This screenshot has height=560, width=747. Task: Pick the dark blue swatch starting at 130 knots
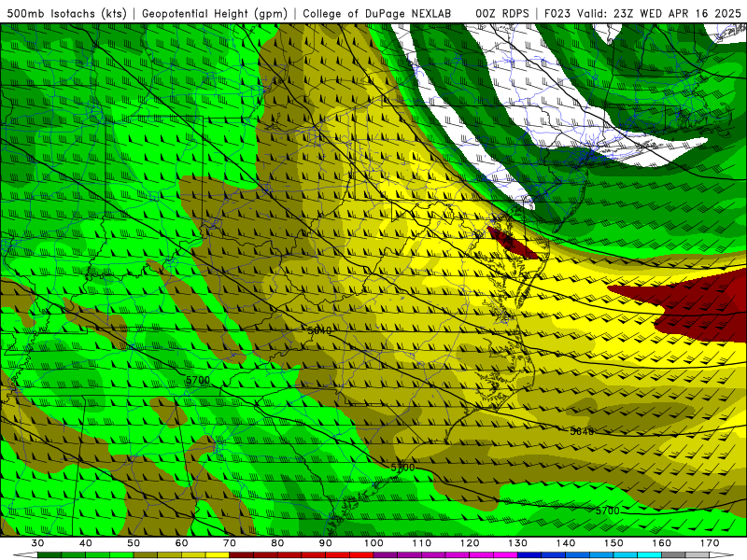point(529,555)
